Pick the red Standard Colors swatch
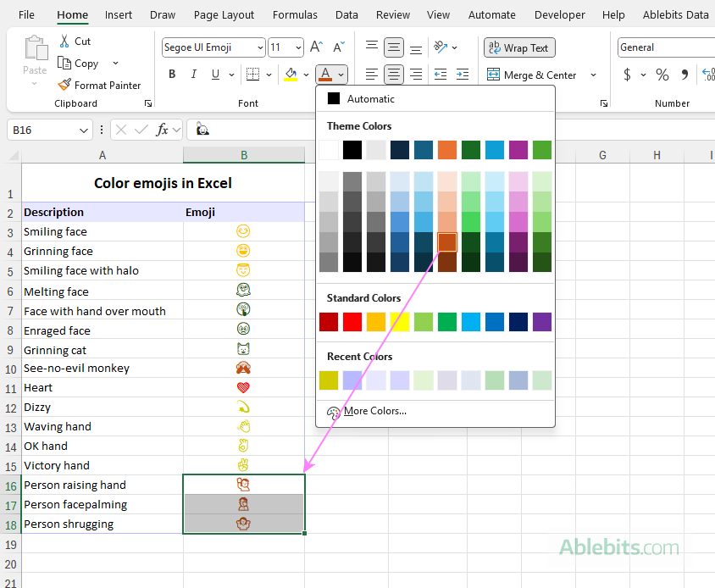Viewport: 715px width, 588px height. (351, 322)
